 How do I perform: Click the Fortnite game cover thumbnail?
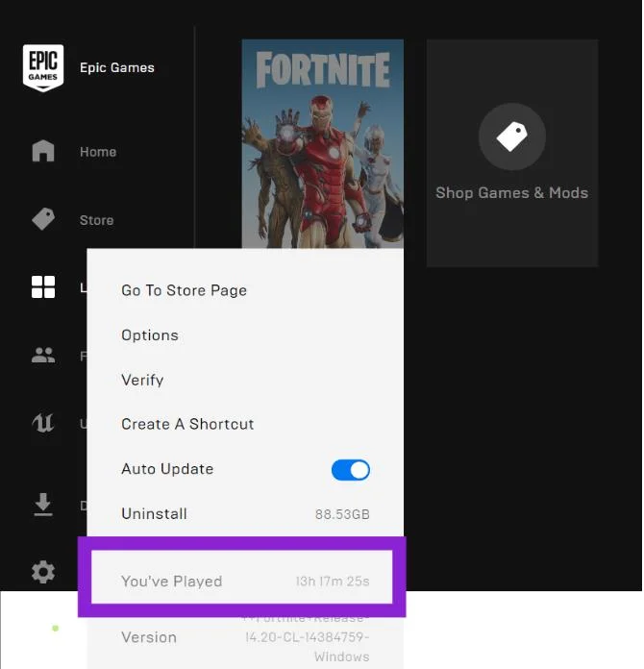pos(323,144)
